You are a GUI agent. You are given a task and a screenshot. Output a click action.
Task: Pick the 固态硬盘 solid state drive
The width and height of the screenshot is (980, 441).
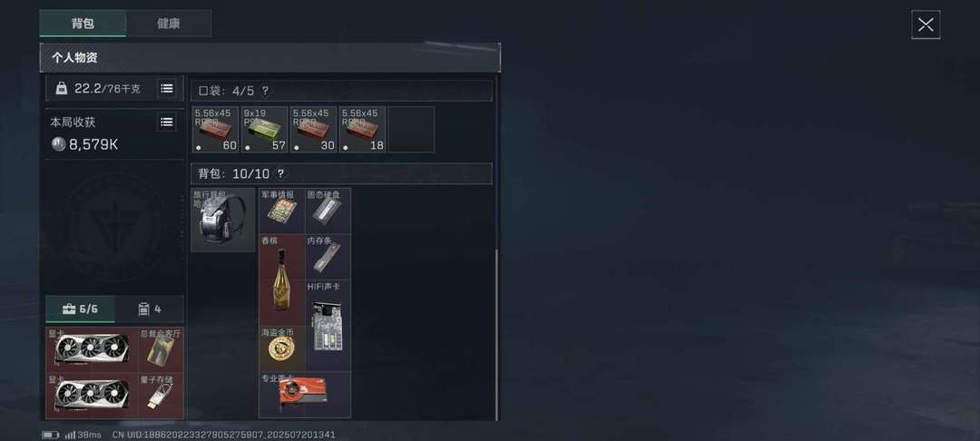(328, 211)
